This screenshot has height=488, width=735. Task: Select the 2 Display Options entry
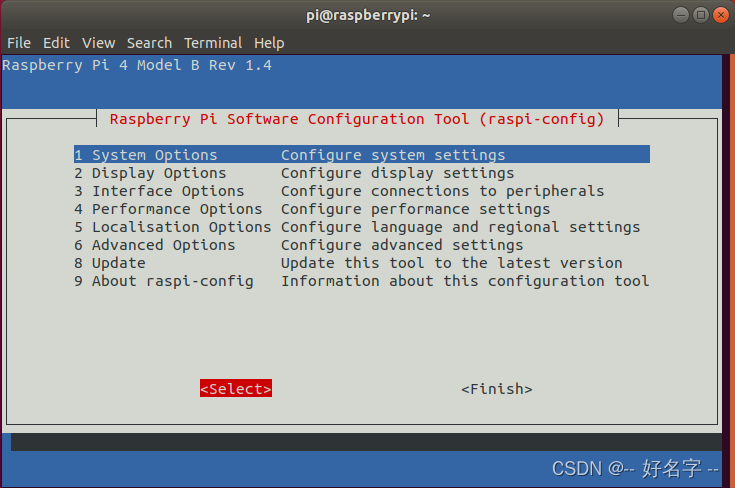tap(362, 173)
